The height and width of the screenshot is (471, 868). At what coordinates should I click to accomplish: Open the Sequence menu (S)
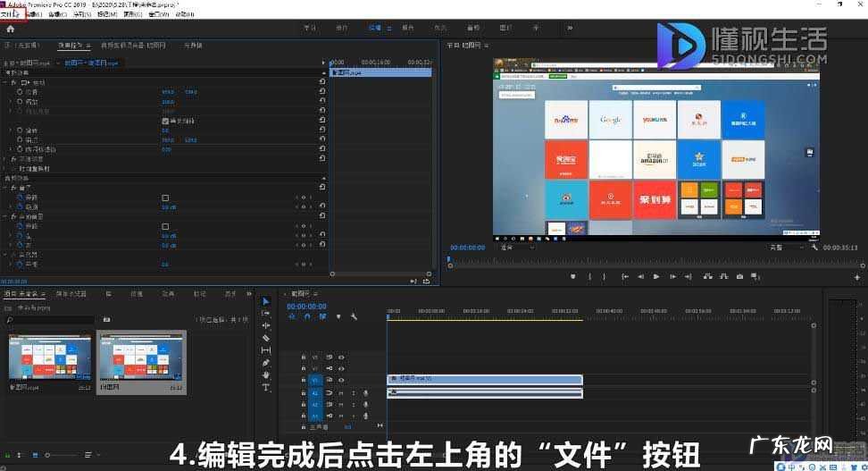point(82,14)
